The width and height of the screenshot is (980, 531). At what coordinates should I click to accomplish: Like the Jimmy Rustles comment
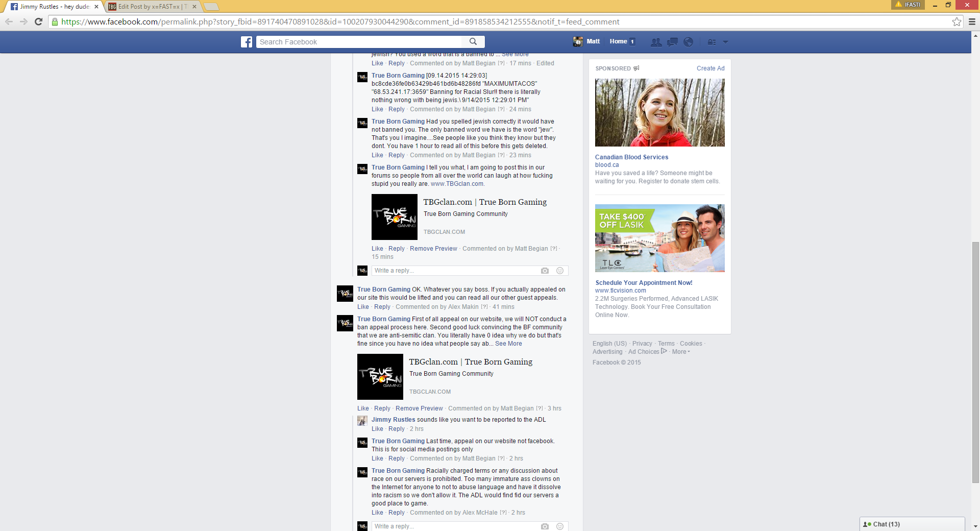point(377,429)
